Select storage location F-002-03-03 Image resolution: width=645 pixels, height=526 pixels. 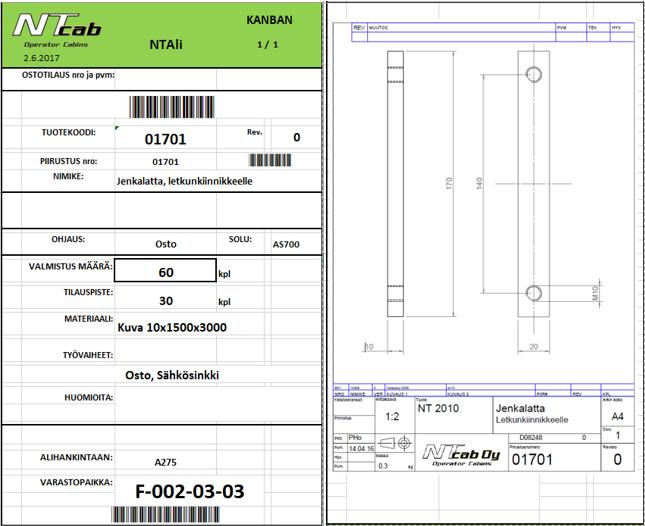click(190, 491)
